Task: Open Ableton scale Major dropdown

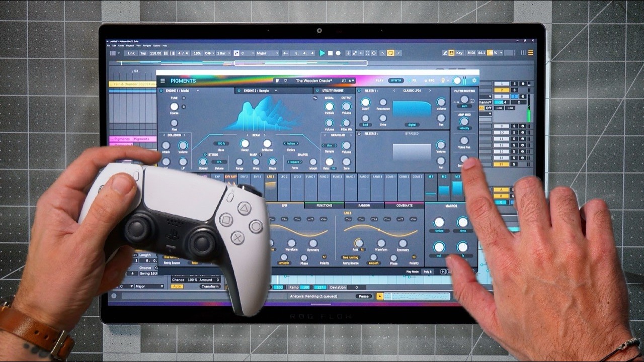Action: click(x=267, y=53)
